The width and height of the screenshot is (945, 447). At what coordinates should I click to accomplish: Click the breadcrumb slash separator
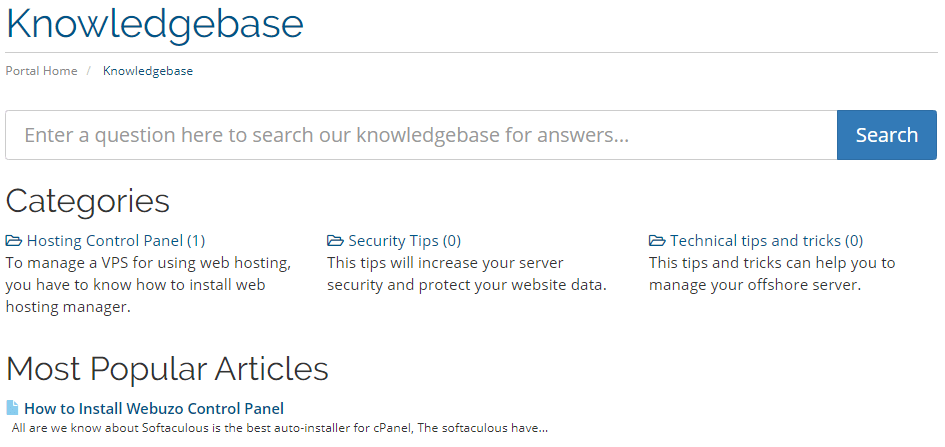point(89,71)
